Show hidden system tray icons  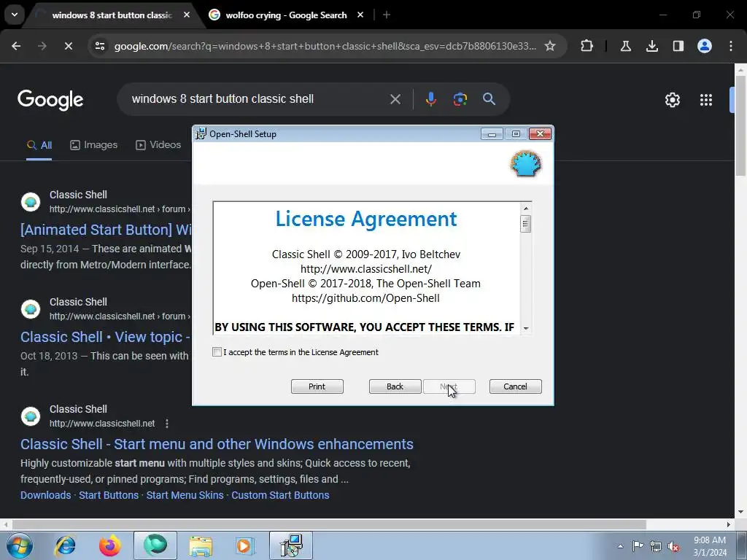coord(620,546)
